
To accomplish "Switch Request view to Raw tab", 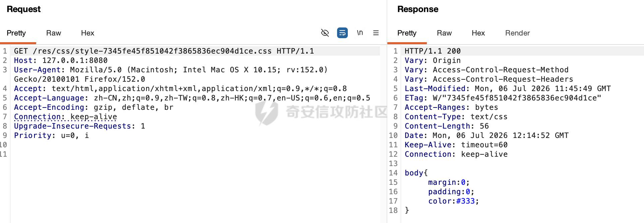I will click(54, 33).
